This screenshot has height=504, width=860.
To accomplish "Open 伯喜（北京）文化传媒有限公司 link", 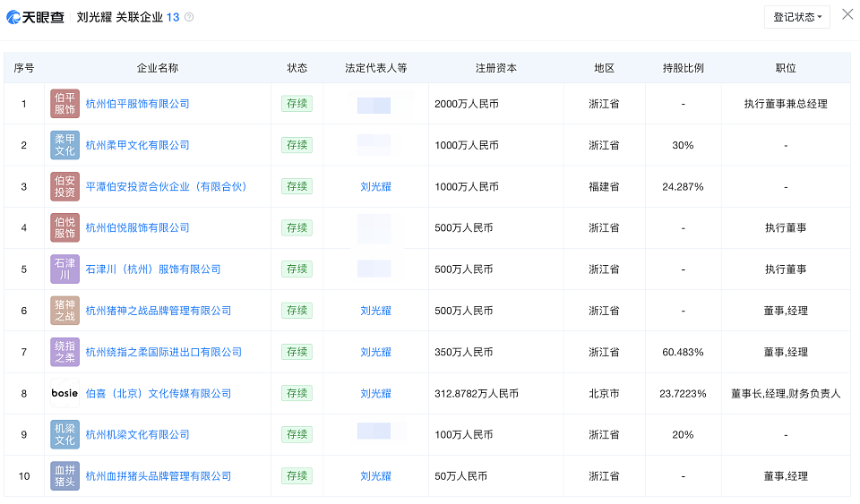I will (x=158, y=393).
